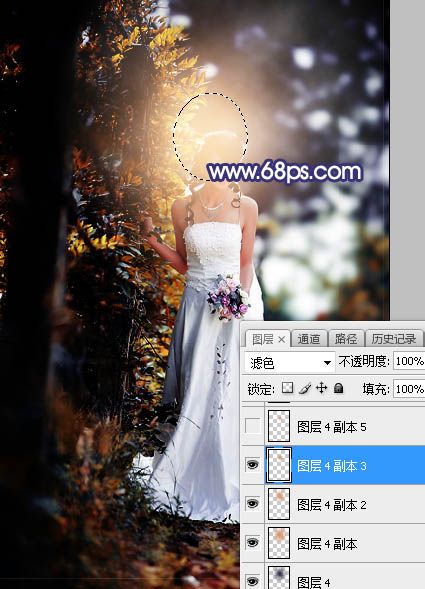Click the lock position move icon
Image resolution: width=425 pixels, height=589 pixels.
[x=322, y=388]
